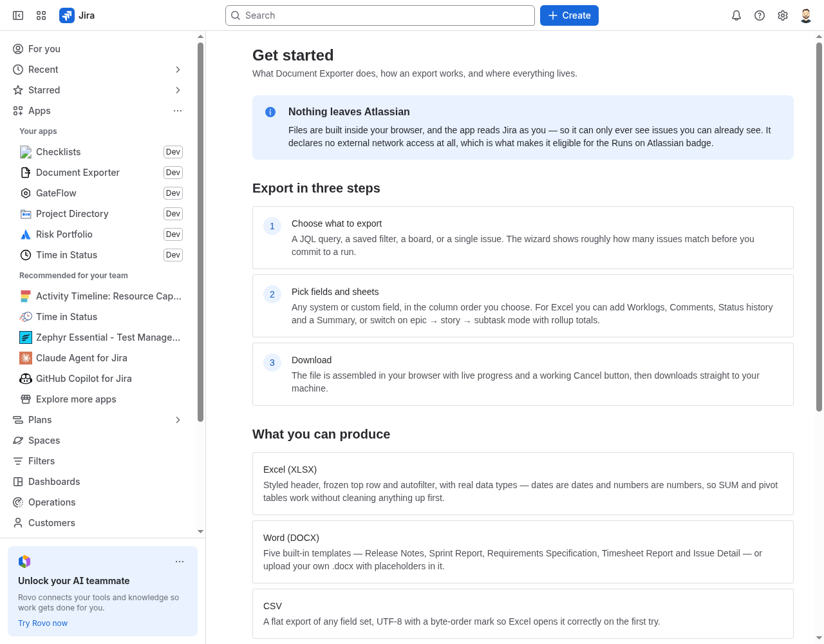Open the app switcher grid icon
This screenshot has height=644, width=824.
pos(41,15)
